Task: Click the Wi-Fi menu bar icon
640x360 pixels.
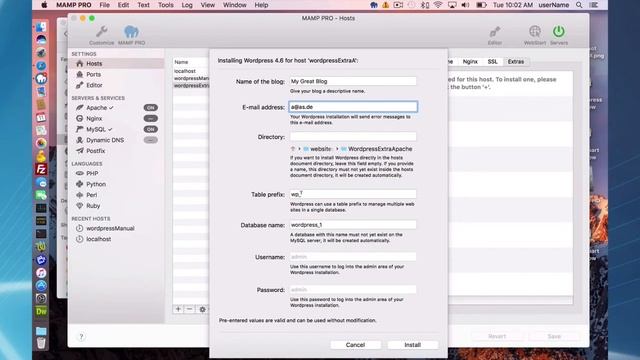Action: click(438, 5)
